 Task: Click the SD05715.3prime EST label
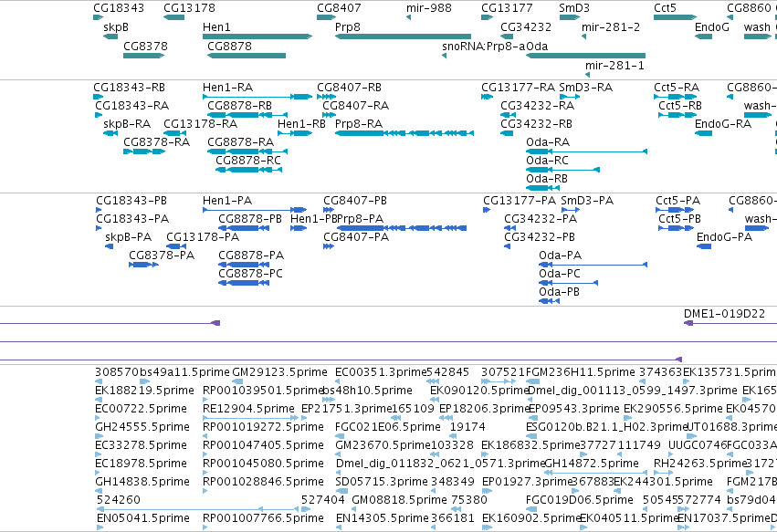(x=382, y=483)
